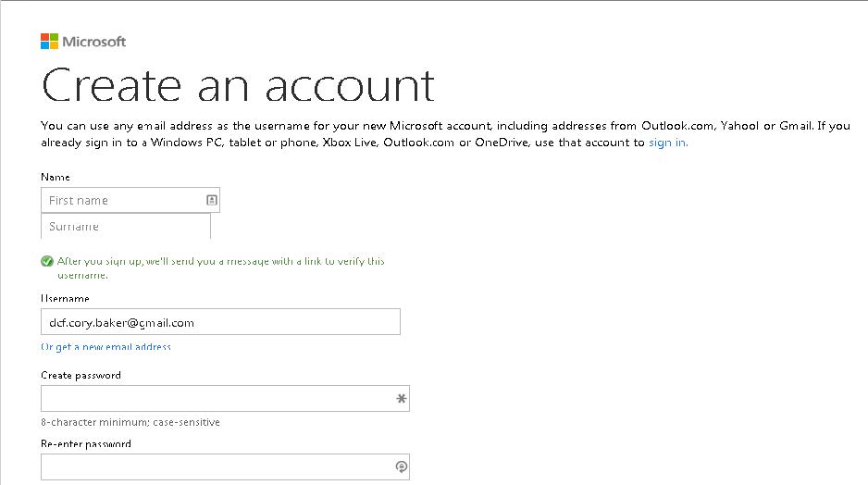Click the '8-character minimum; case-sensitive' hint text
868x485 pixels.
[x=130, y=422]
